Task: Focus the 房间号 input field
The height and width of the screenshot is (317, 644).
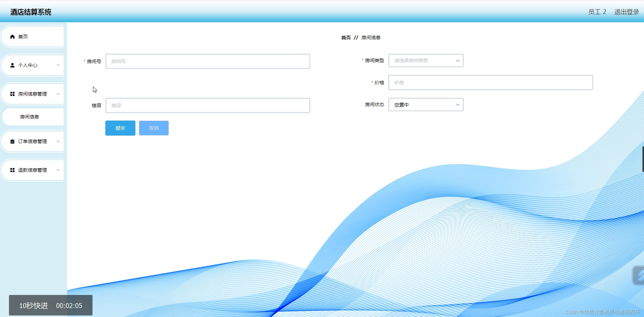Action: pos(208,62)
